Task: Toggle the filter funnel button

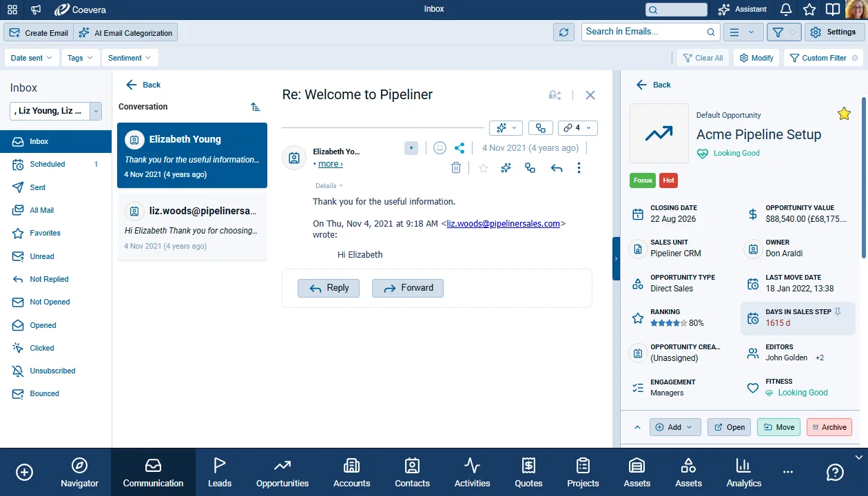Action: pos(784,32)
